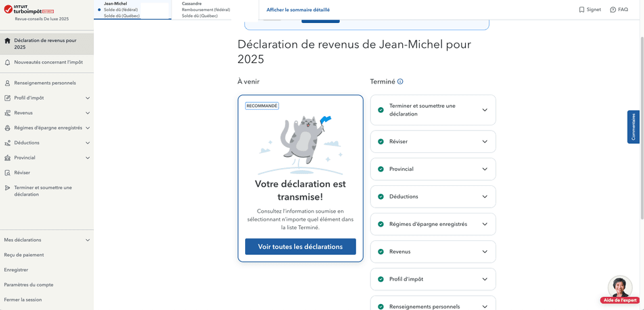Open the Aide de l'expert avatar
The height and width of the screenshot is (310, 644).
620,288
